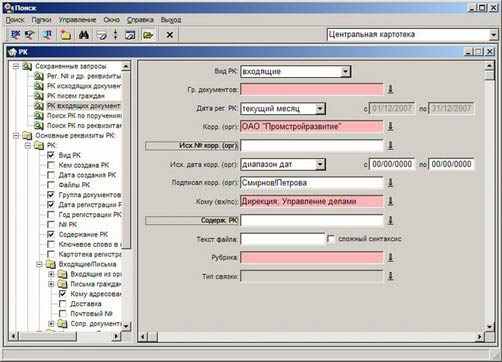Toggle the Вид РК checkbox in tree
Image resolution: width=502 pixels, height=362 pixels.
coord(51,155)
